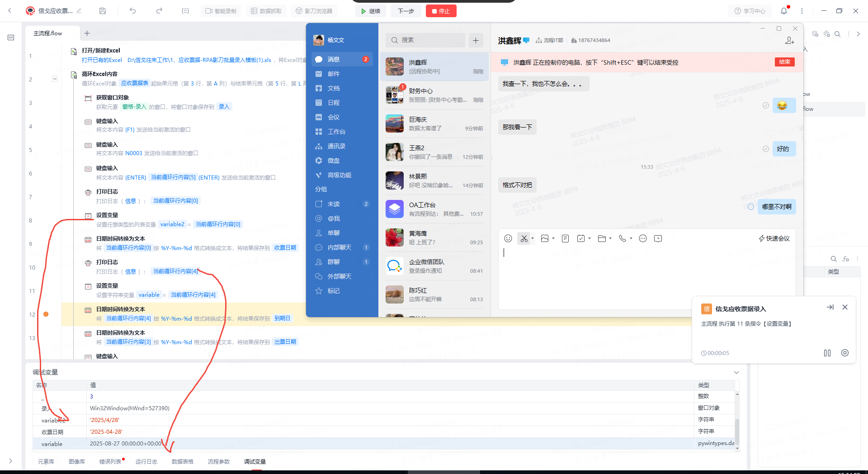Open the folder file-send icon
This screenshot has width=868, height=474.
coord(602,238)
